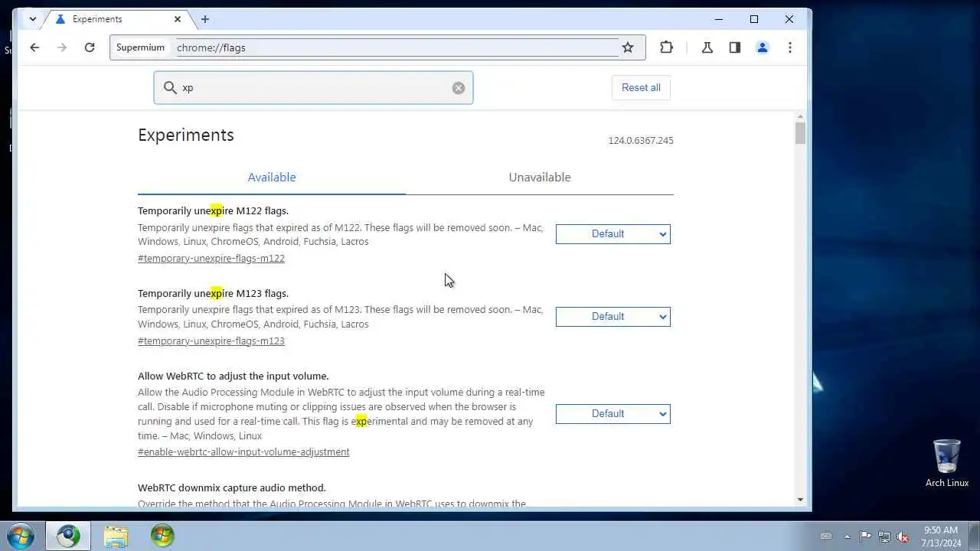Show hidden tray icons arrow

point(847,536)
